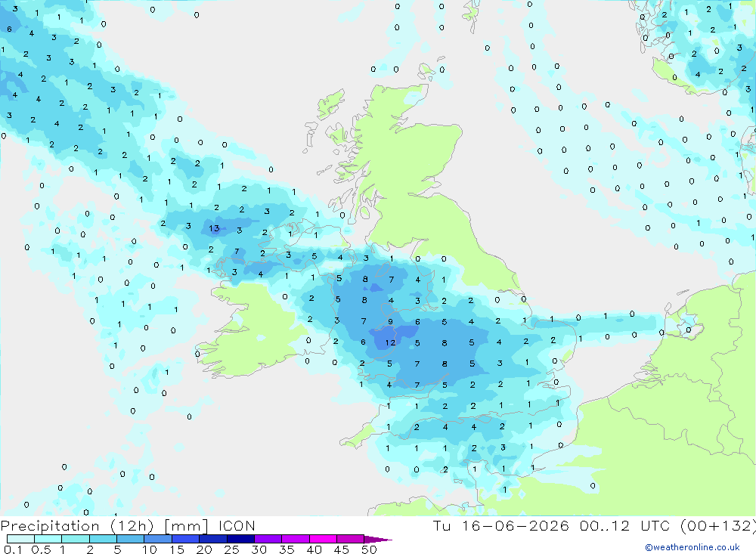
Task: Pick the 15–20 mm blue legend swatch
Action: (185, 539)
